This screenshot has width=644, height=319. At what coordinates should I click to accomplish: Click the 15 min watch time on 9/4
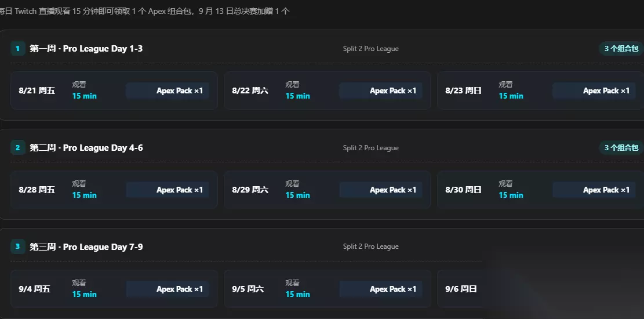pos(85,294)
